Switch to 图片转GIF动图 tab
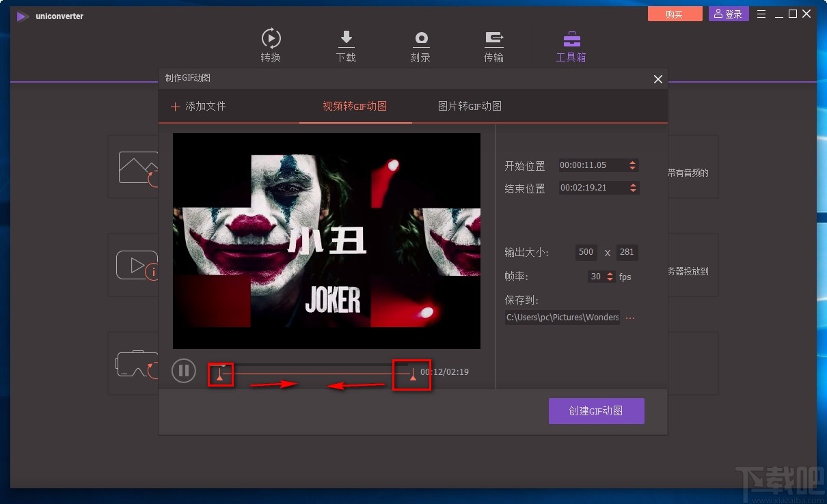The image size is (827, 504). (x=470, y=106)
